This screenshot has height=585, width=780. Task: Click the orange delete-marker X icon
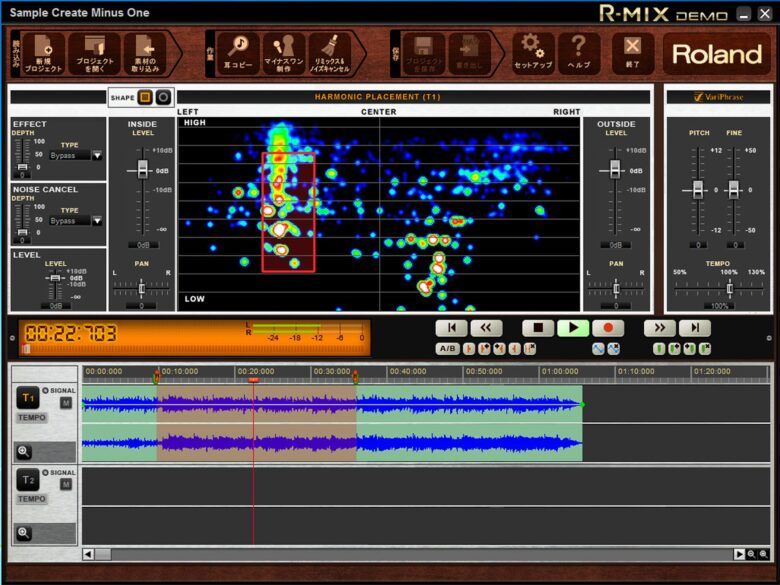tap(530, 349)
